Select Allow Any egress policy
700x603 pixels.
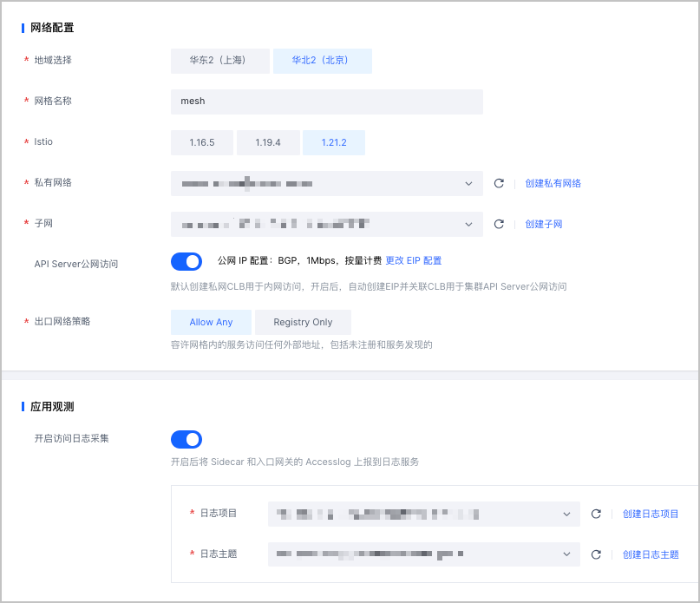tap(211, 322)
